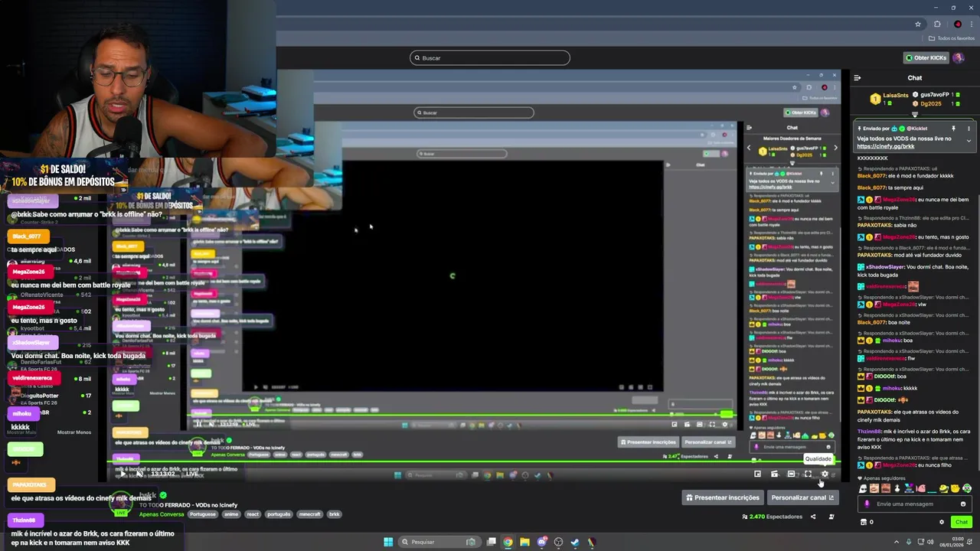Click the user-list icon right of share

pos(831,517)
